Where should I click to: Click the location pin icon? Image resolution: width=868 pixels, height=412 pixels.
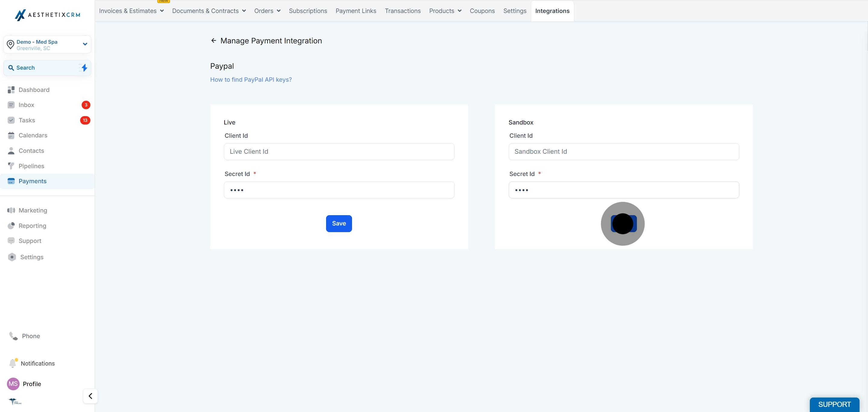tap(11, 45)
